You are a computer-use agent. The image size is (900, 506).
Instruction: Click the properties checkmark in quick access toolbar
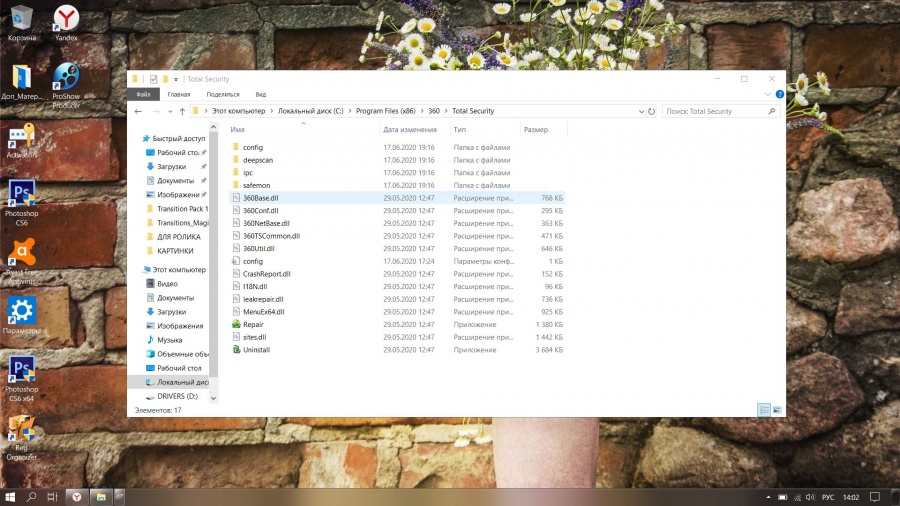[x=153, y=79]
